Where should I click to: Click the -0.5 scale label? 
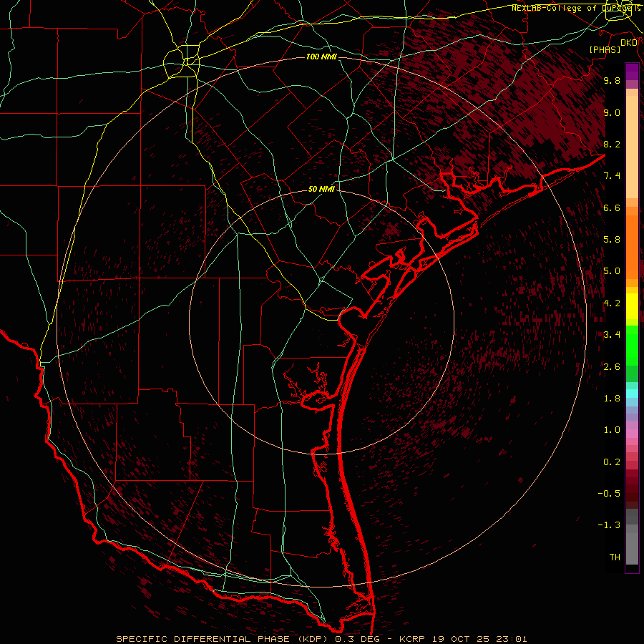click(609, 494)
